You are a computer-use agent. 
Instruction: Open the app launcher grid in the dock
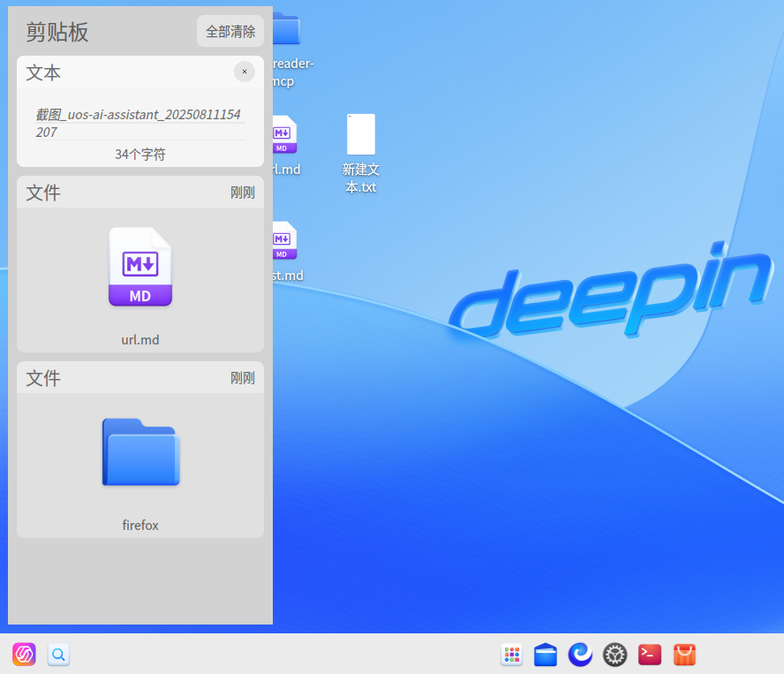(511, 655)
